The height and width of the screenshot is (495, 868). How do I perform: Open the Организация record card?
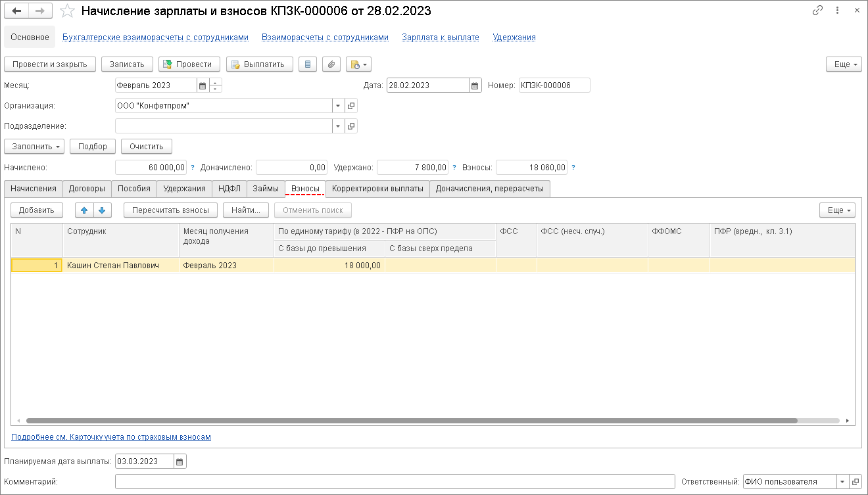(x=351, y=106)
